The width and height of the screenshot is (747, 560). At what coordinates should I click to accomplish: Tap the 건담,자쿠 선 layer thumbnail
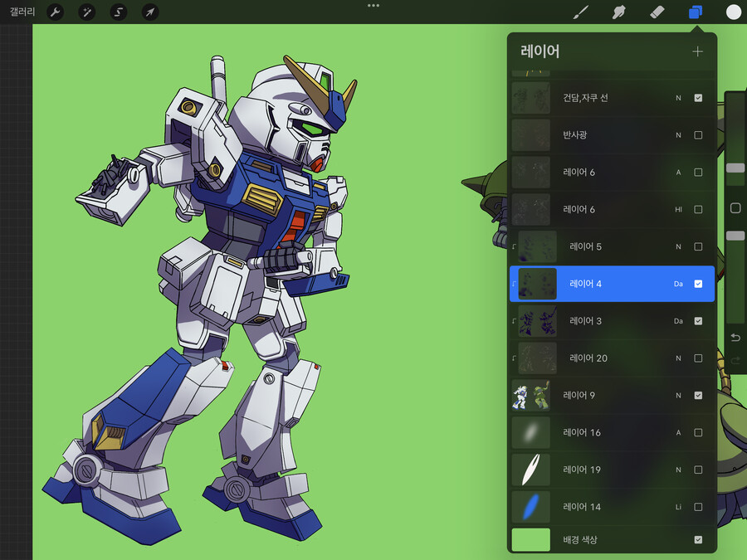click(530, 98)
